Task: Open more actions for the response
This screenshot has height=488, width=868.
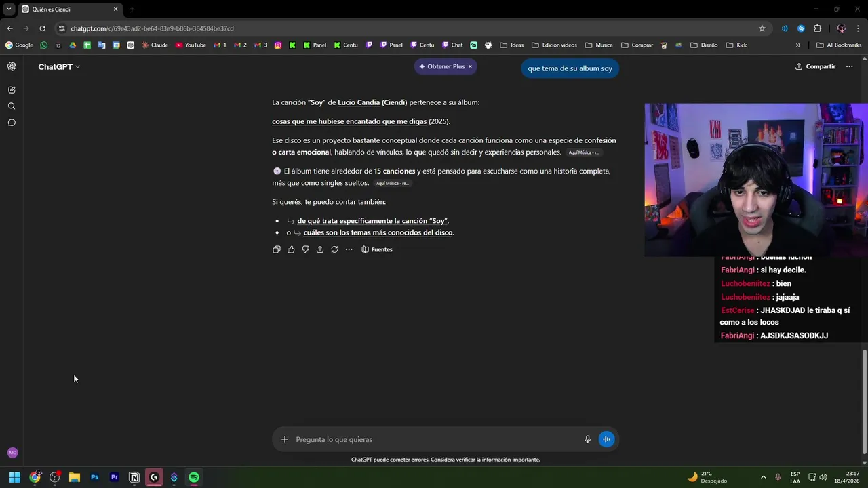Action: pyautogui.click(x=349, y=249)
